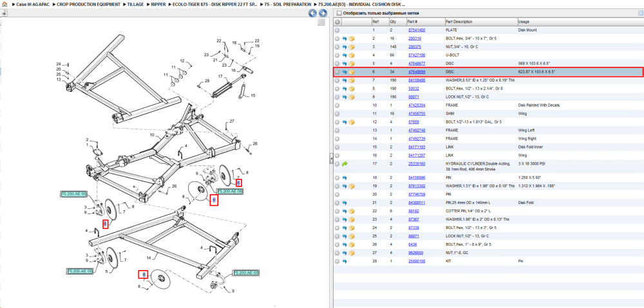The height and width of the screenshot is (308, 644).
Task: Open part number 84171207 link
Action: pyautogui.click(x=416, y=156)
